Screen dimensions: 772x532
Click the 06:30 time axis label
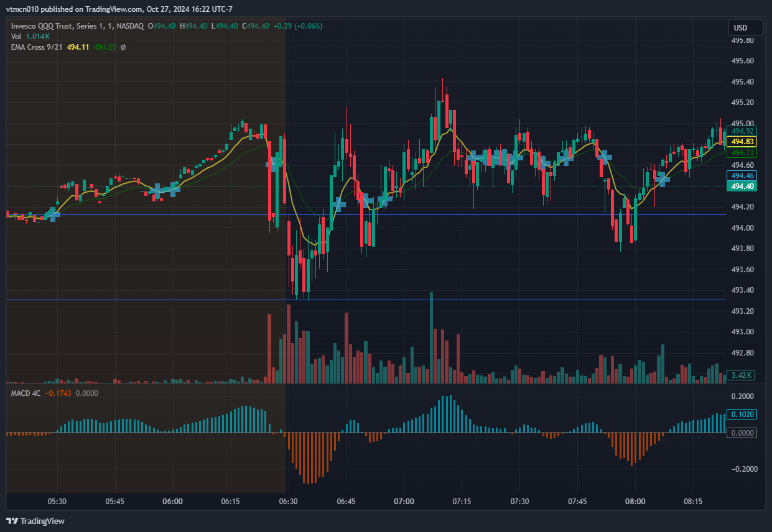(288, 501)
